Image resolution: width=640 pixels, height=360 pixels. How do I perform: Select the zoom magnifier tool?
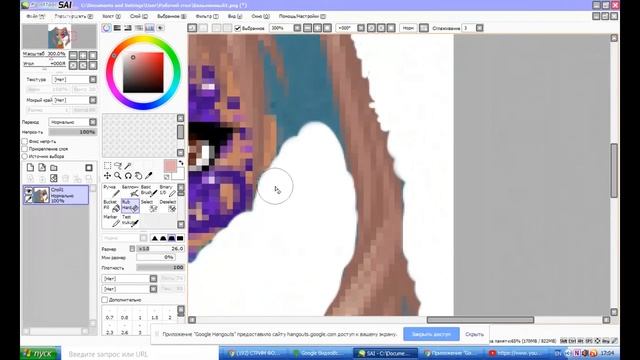118,176
